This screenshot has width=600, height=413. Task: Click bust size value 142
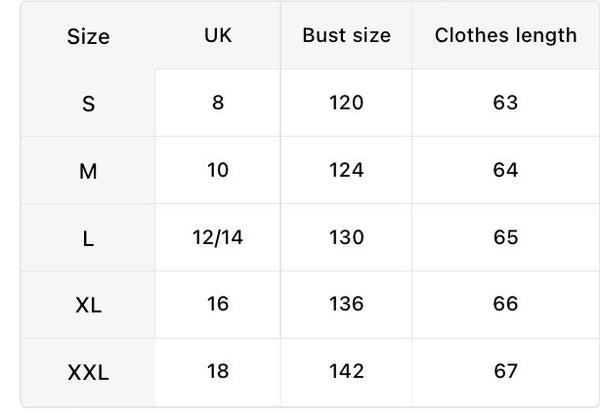pyautogui.click(x=346, y=371)
